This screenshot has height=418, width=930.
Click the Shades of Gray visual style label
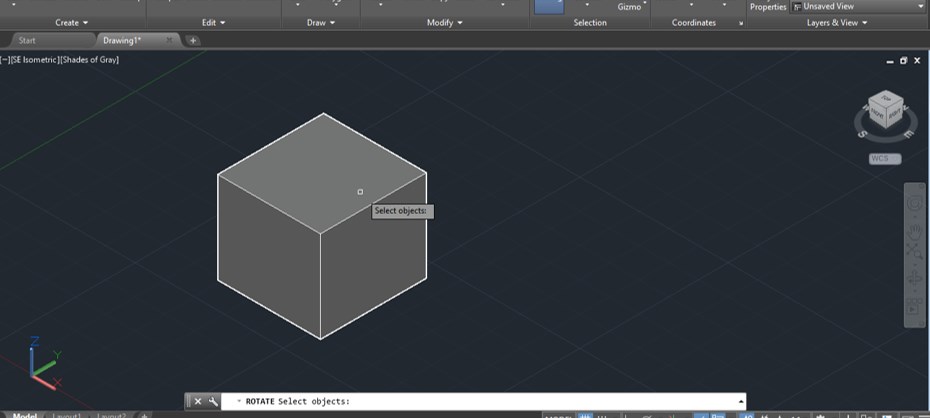coord(90,60)
